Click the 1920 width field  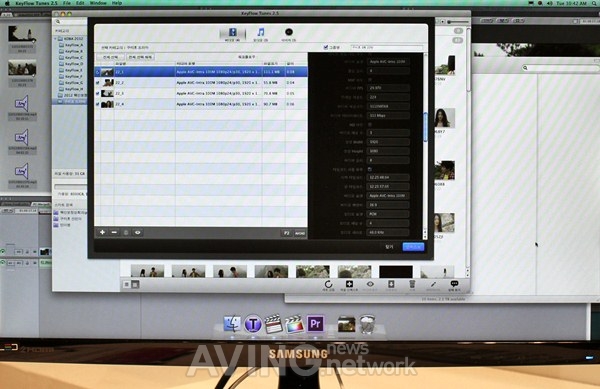point(388,142)
